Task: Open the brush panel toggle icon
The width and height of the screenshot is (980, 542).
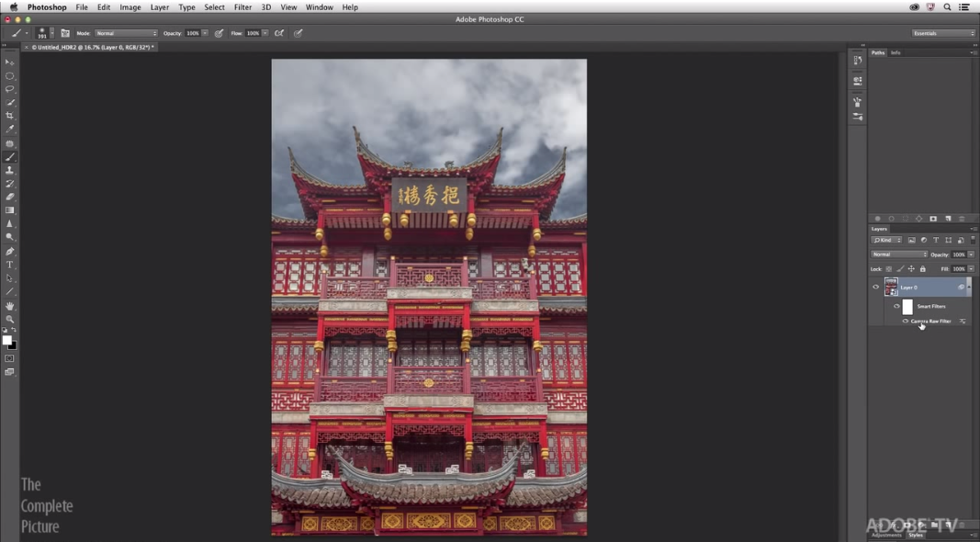Action: [65, 33]
